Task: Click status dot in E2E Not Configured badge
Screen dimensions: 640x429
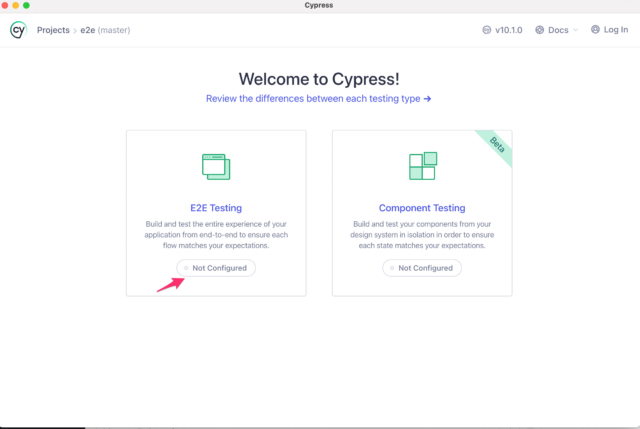Action: coord(186,268)
